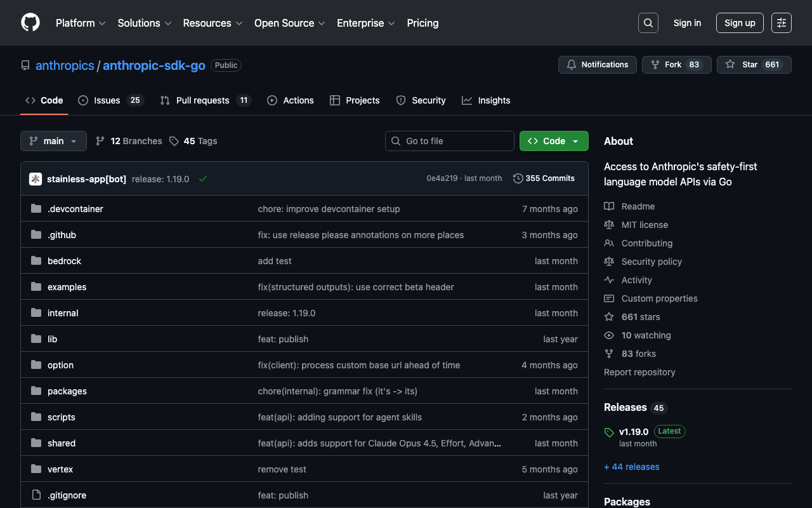Switch to the Pull requests tab

[x=202, y=100]
